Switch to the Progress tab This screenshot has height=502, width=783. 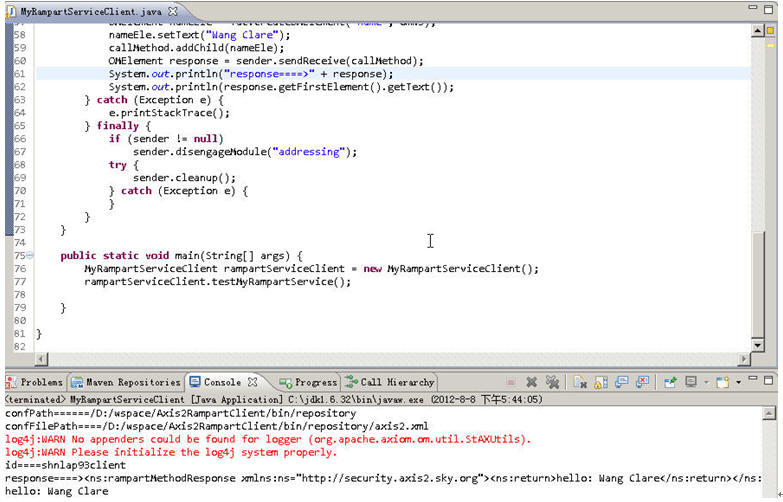click(309, 383)
